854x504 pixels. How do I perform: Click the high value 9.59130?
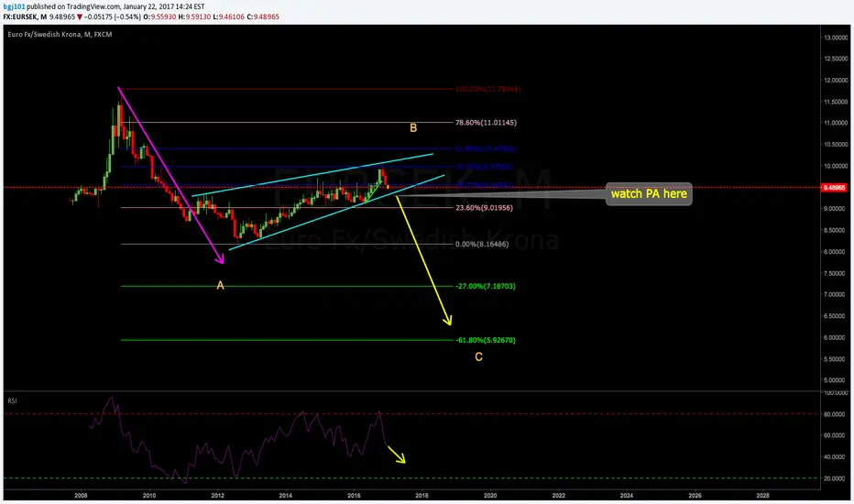(198, 16)
